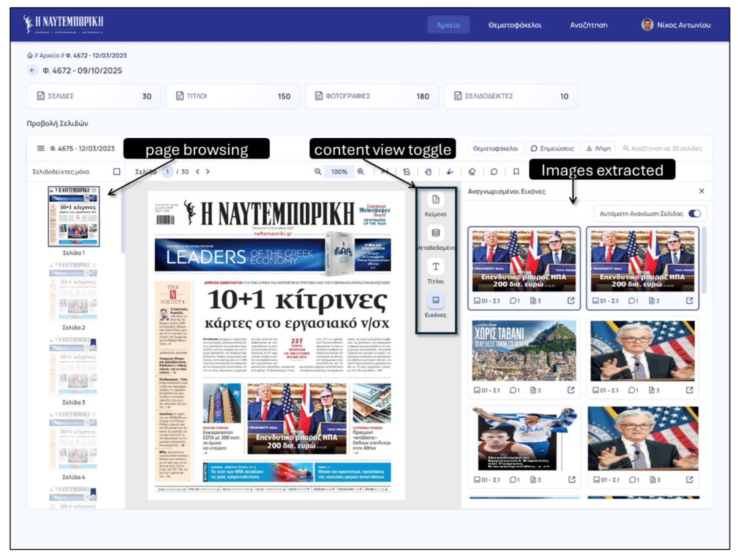
Task: Click the bookmark icon in viewer toolbar
Action: point(516,172)
